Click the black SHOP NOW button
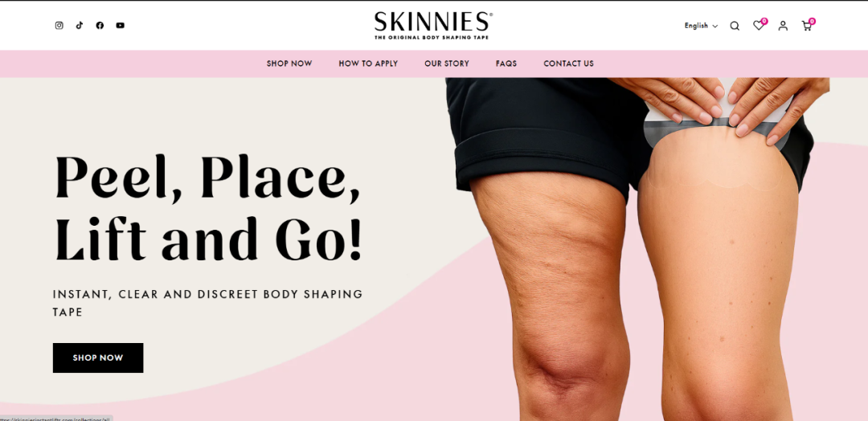The image size is (868, 421). [98, 358]
